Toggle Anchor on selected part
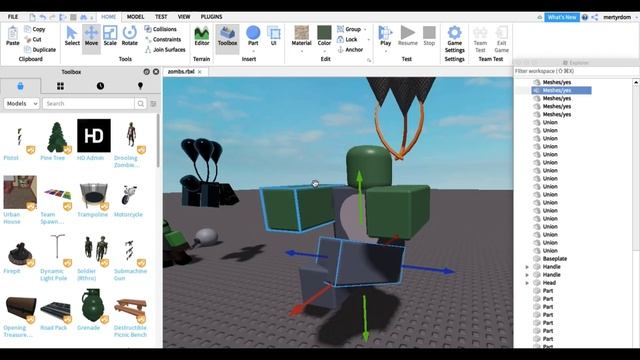The width and height of the screenshot is (640, 360). [350, 50]
